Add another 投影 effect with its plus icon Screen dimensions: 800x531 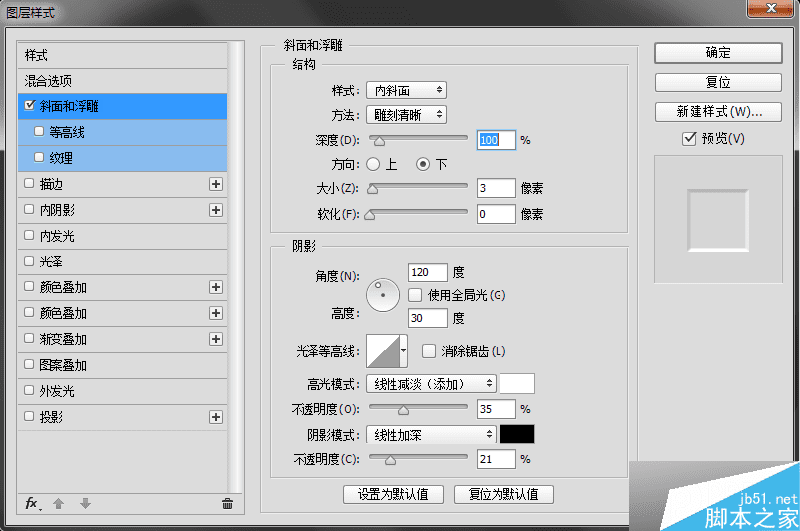[216, 417]
